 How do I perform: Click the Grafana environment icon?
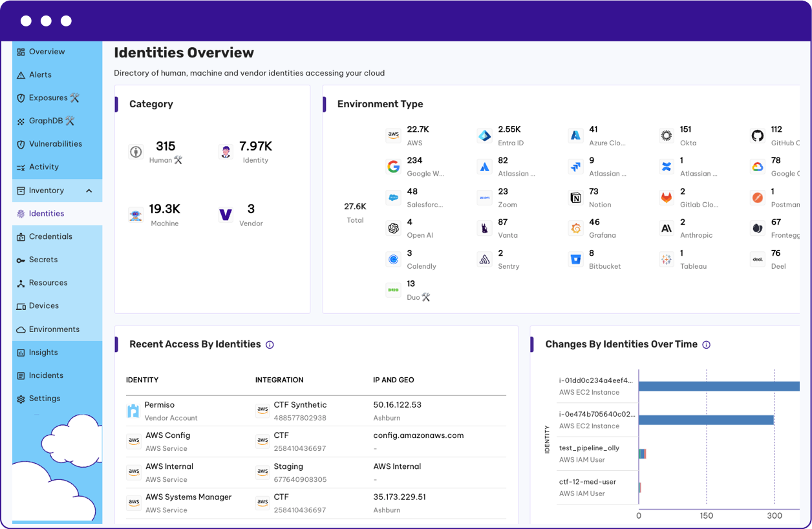coord(575,229)
